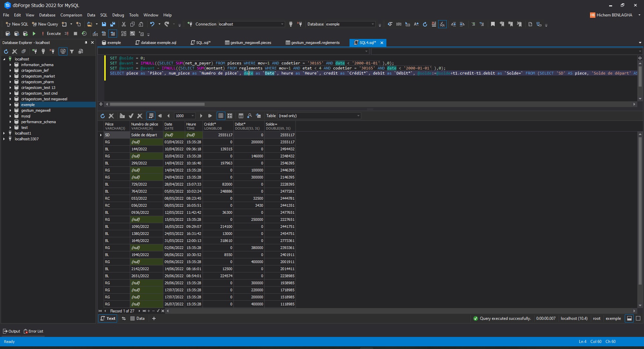644x349 pixels.
Task: Toggle the paginal mode button in grid toolbar
Action: pyautogui.click(x=151, y=116)
